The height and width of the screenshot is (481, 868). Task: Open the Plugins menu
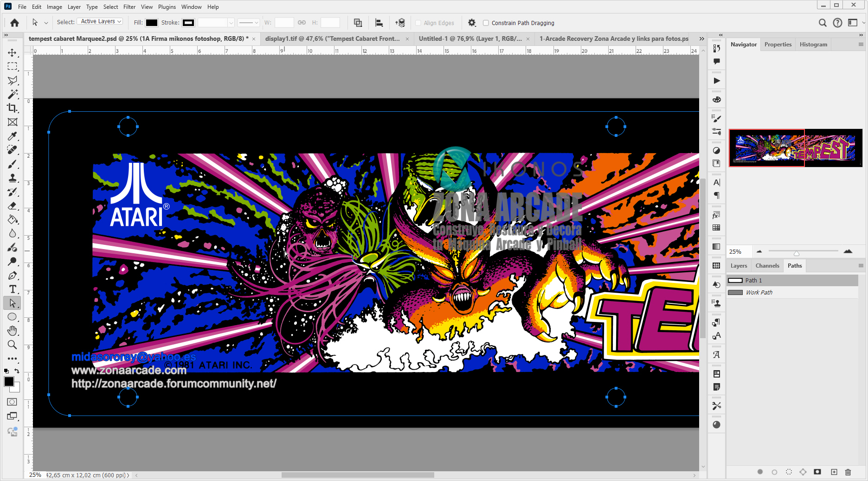click(x=167, y=7)
